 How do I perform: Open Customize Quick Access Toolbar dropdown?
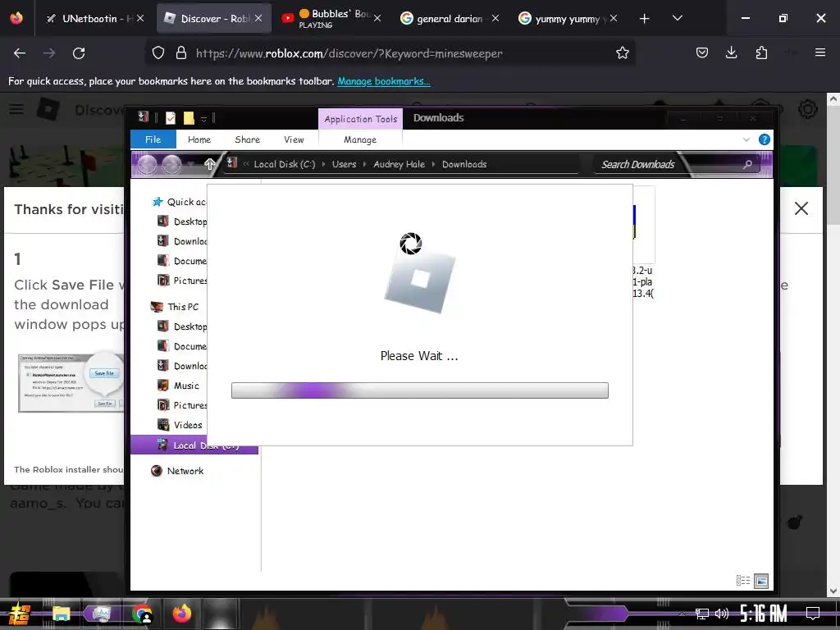(203, 119)
